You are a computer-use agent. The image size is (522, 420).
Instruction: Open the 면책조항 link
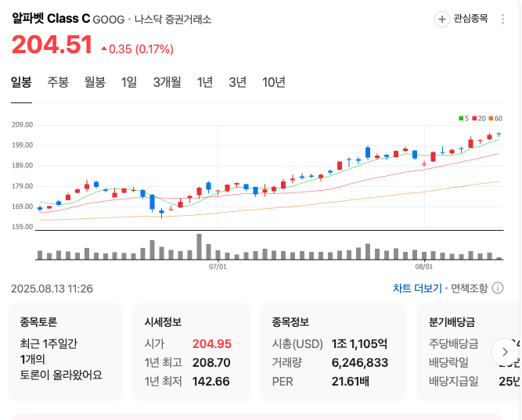(x=469, y=288)
